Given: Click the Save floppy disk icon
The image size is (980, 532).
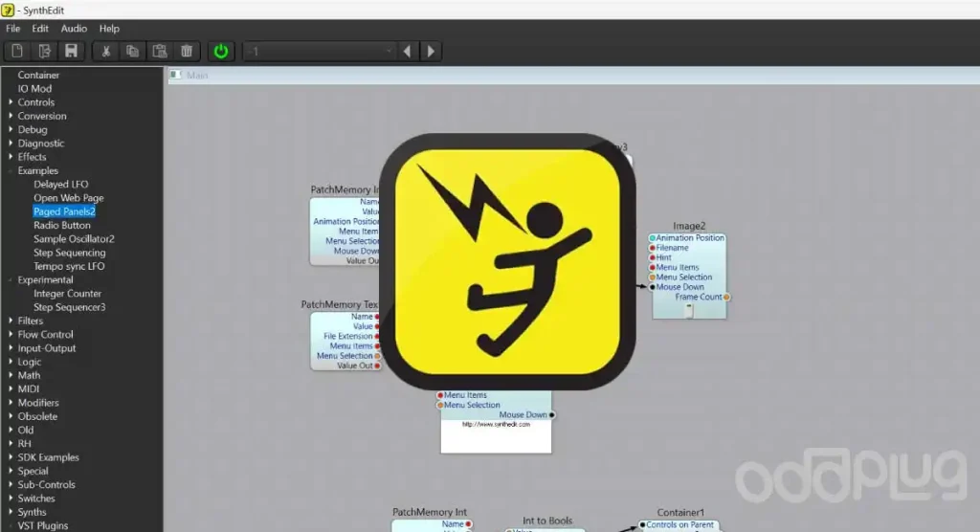Looking at the screenshot, I should coord(71,51).
